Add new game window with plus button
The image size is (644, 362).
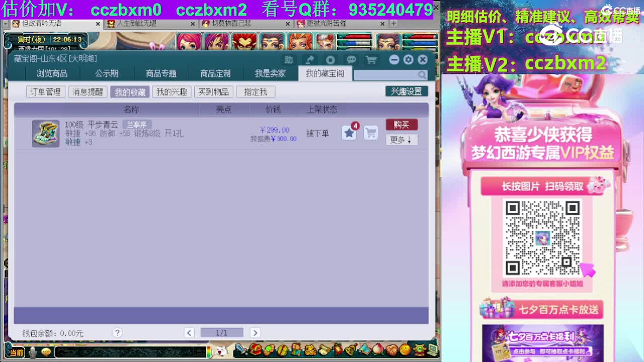[393, 23]
